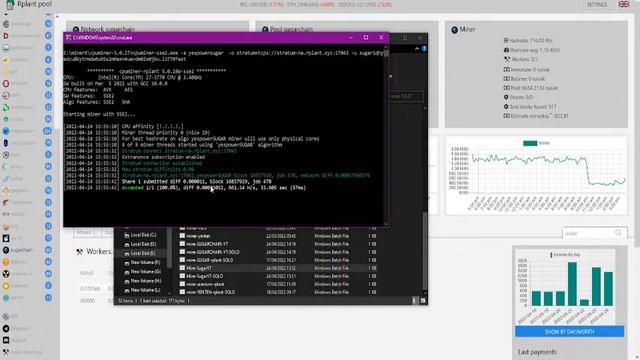Change language using the UK flag
The width and height of the screenshot is (640, 360).
[623, 4]
